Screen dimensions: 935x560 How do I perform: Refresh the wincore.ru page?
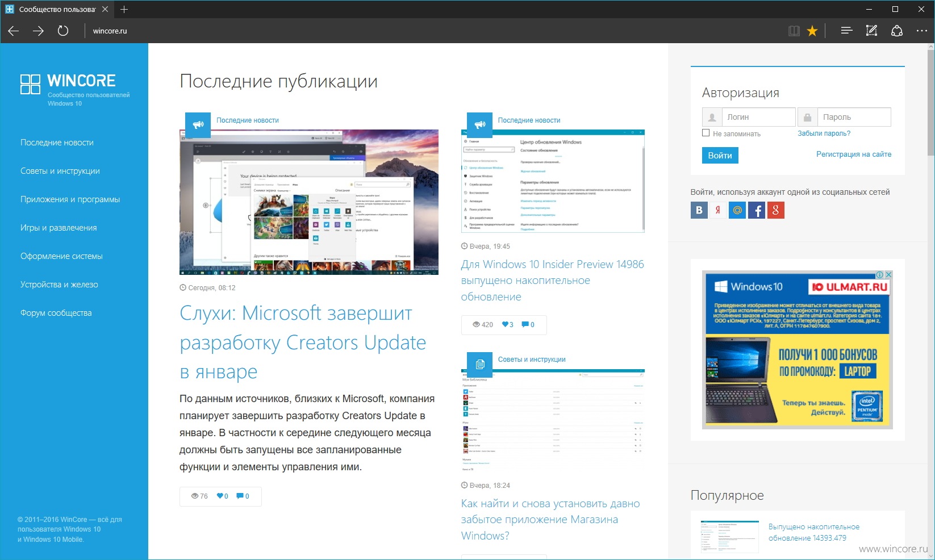[x=63, y=31]
